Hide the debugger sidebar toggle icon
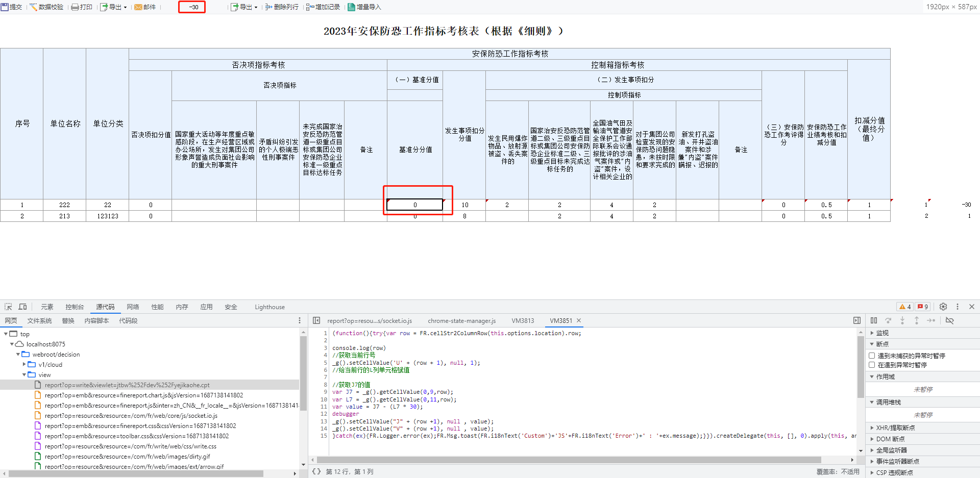This screenshot has height=478, width=980. (x=857, y=320)
